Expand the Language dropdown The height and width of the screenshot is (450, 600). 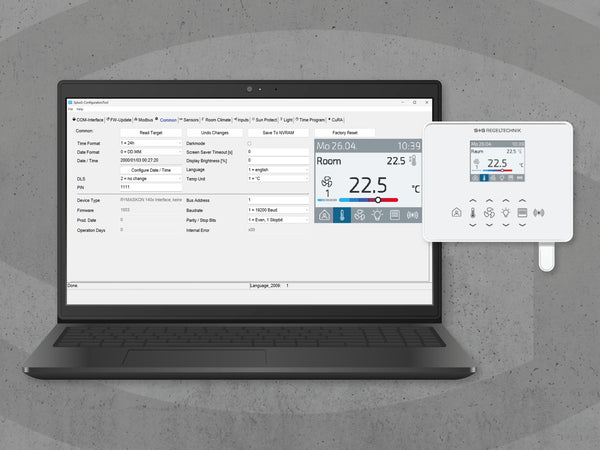278,170
